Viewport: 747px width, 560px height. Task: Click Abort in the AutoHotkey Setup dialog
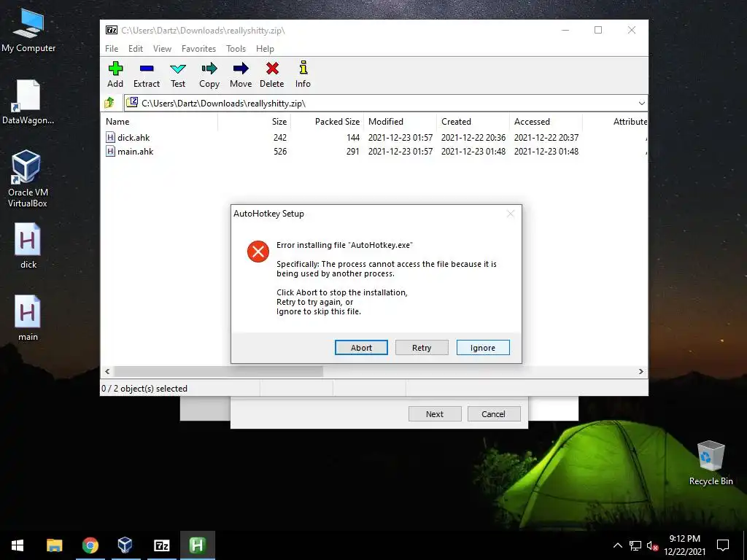pyautogui.click(x=361, y=348)
